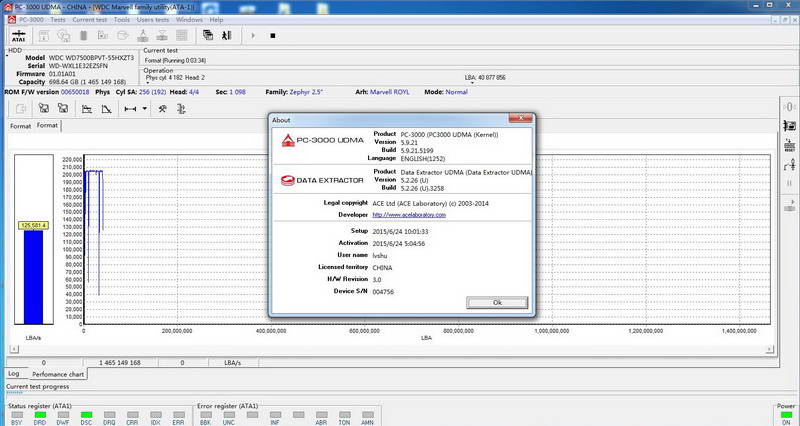This screenshot has height=426, width=800.
Task: Open the Windows menu
Action: [x=189, y=19]
